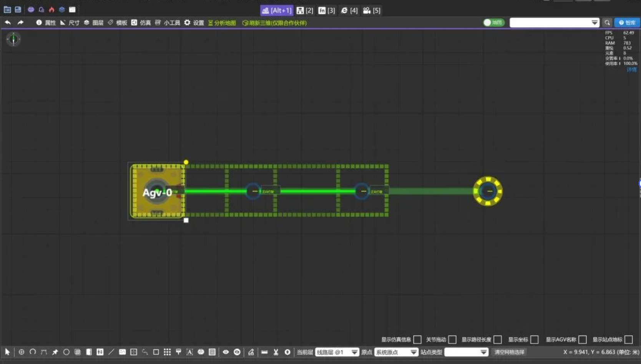The width and height of the screenshot is (641, 364).
Task: Open the 站点类型 dropdown
Action: tap(466, 352)
